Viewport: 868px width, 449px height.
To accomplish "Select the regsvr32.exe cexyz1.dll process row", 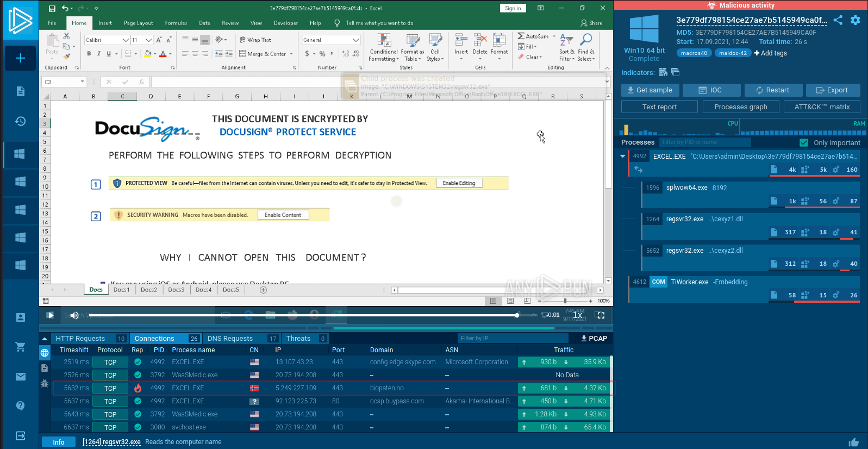I will [x=751, y=226].
